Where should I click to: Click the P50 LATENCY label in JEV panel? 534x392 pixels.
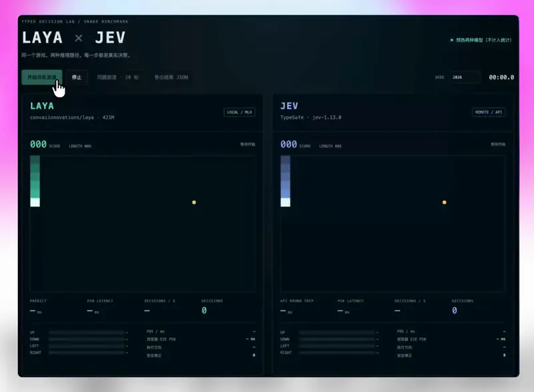click(350, 301)
